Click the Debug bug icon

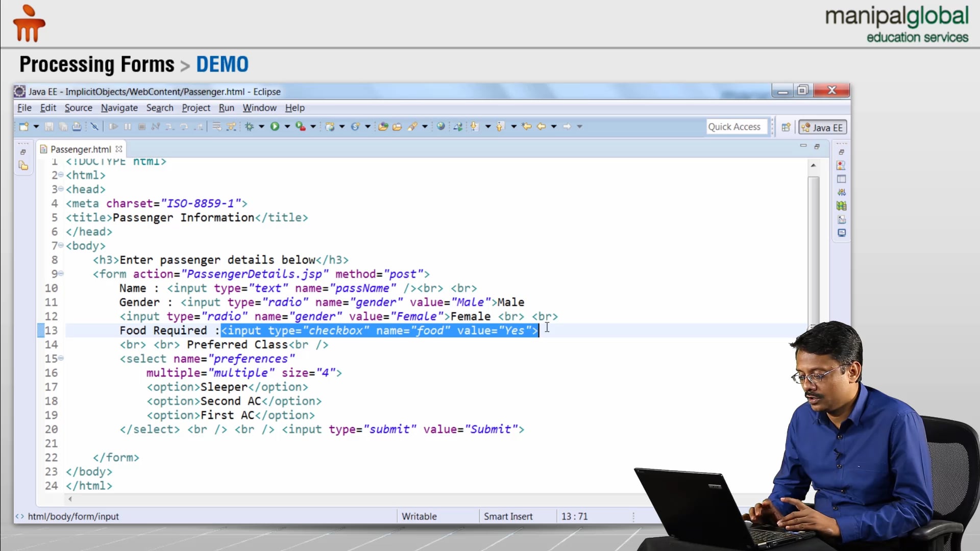point(250,127)
